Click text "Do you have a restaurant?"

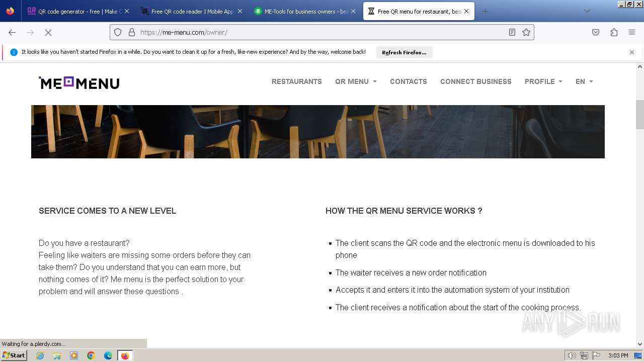(84, 243)
